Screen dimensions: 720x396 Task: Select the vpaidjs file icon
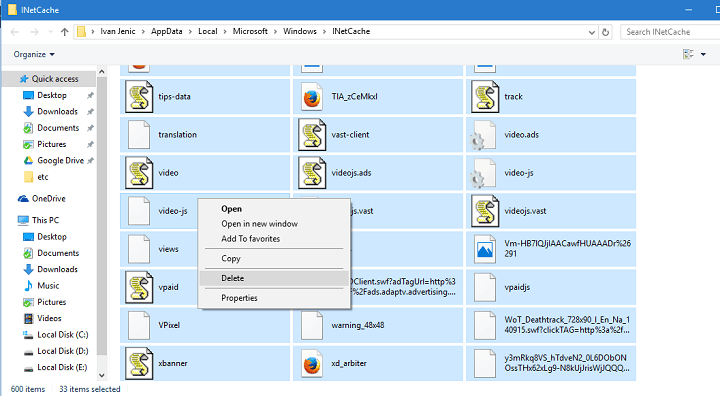point(485,287)
